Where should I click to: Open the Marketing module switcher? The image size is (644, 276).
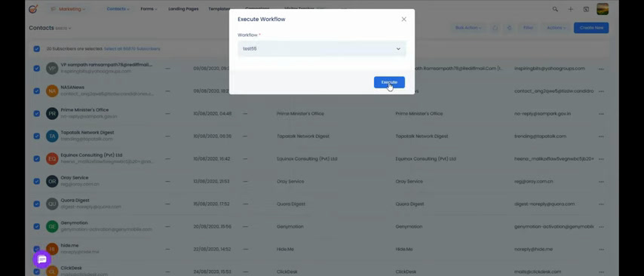click(68, 9)
